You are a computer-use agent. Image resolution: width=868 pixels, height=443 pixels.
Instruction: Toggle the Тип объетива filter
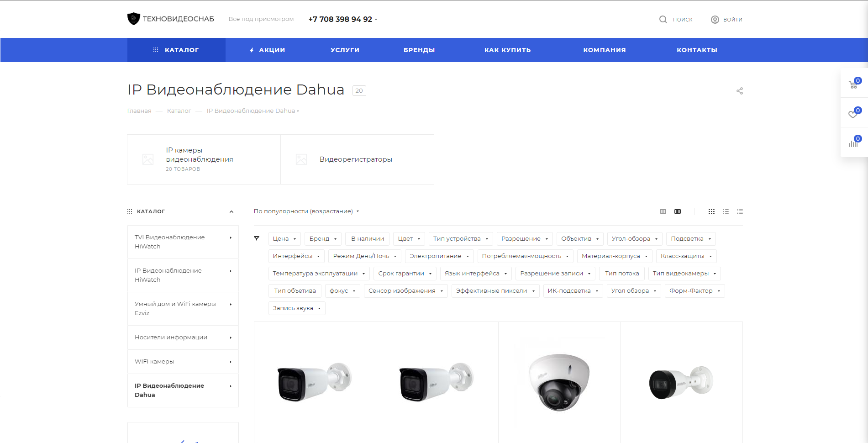pyautogui.click(x=295, y=291)
